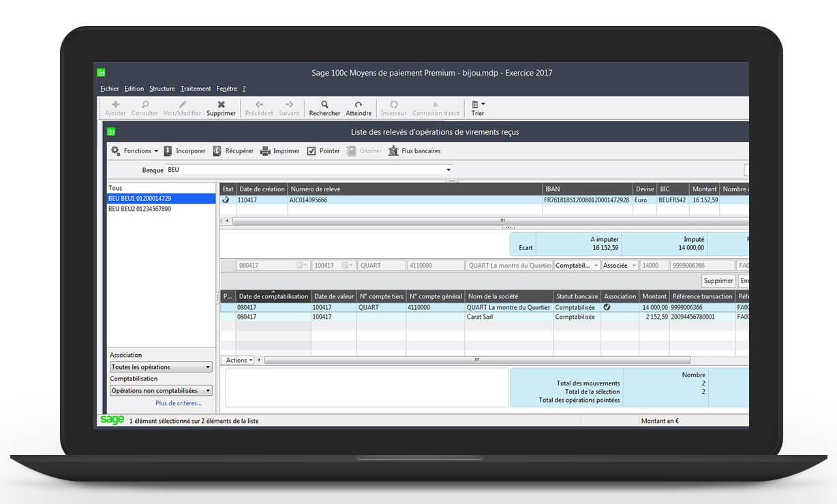
Task: Sort by 'Statut bancaire' column header
Action: pyautogui.click(x=577, y=296)
